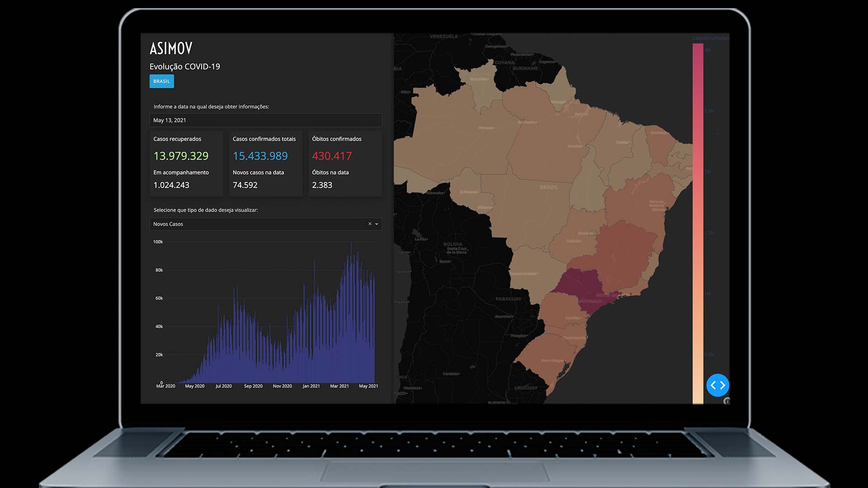Click the casosAcumulado legend label on the map
Image resolution: width=868 pixels, height=488 pixels.
(710, 38)
